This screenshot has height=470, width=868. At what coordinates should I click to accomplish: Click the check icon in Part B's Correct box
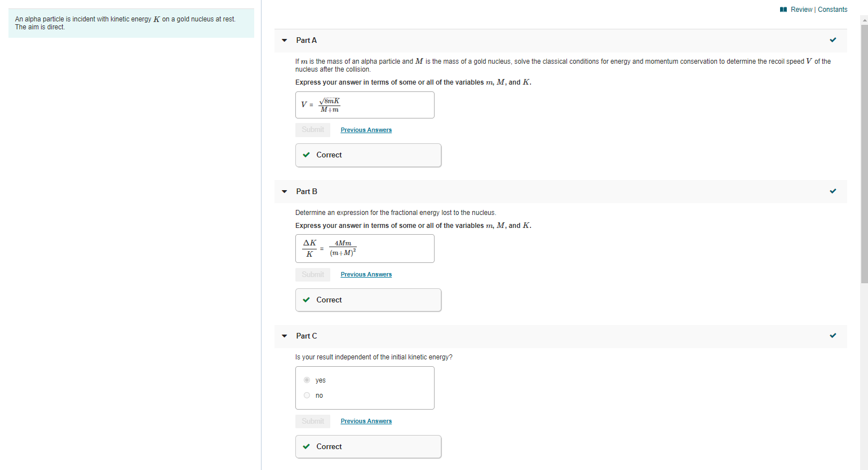pos(307,299)
